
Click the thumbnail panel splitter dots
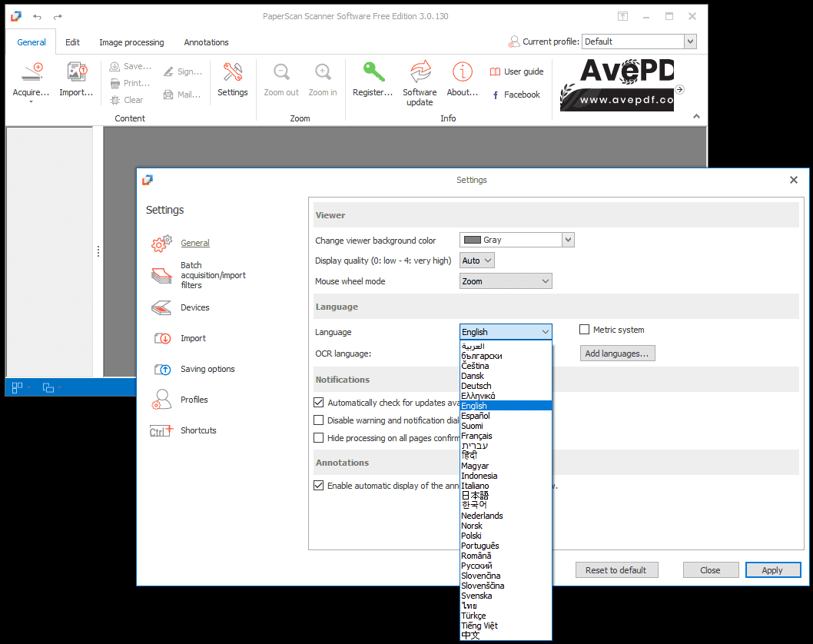(x=98, y=251)
